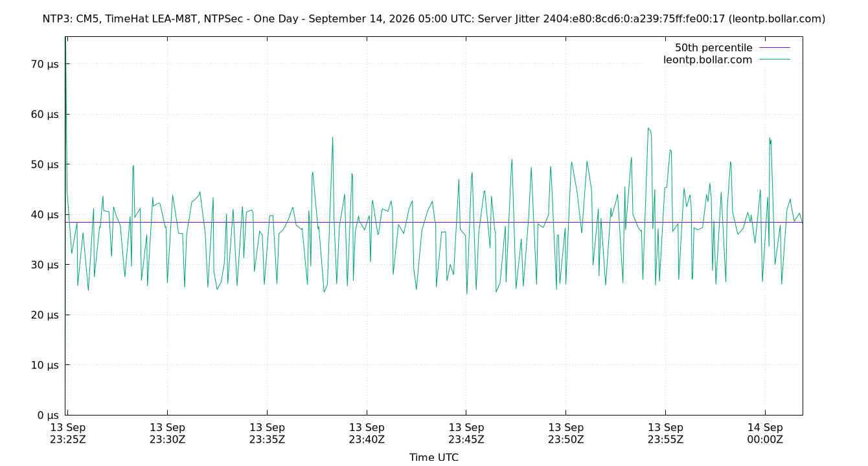This screenshot has width=868, height=466.
Task: Click the '13 Sep 23:35Z' x-axis label
Action: [x=267, y=433]
